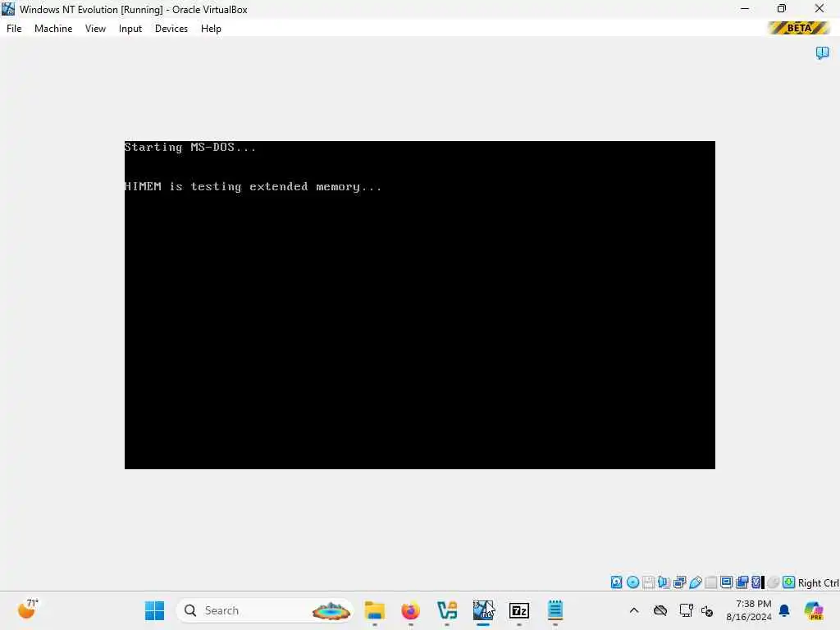Open the weather widget showing 71°

(x=28, y=609)
